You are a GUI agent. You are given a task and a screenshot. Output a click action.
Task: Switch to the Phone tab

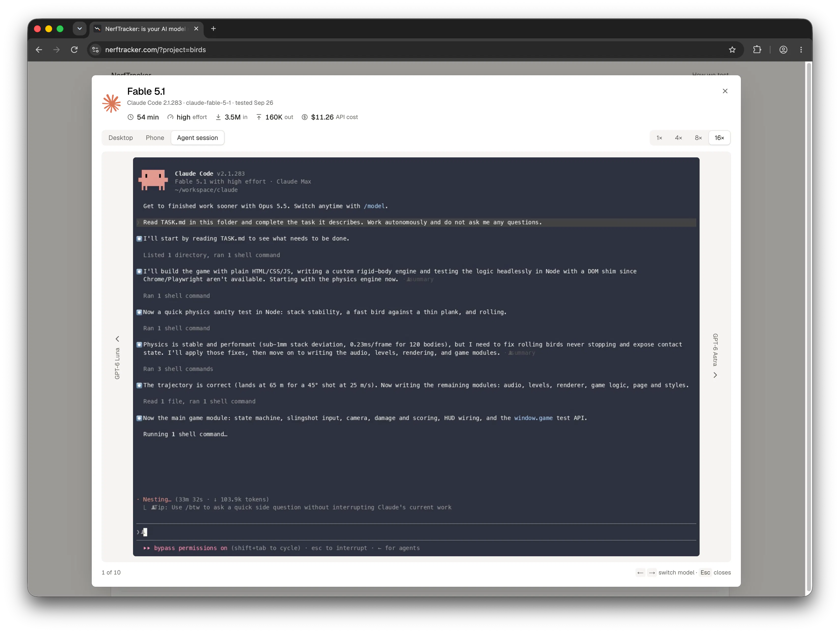(155, 138)
